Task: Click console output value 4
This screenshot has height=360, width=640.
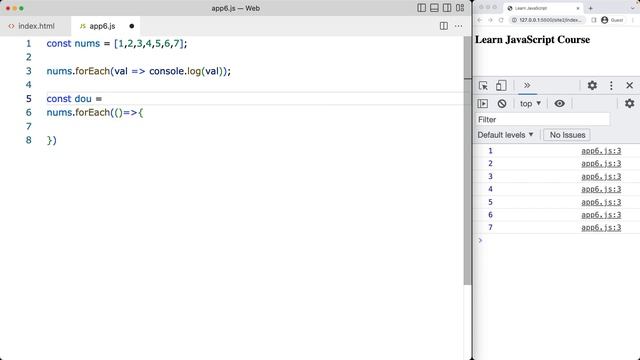Action: pyautogui.click(x=490, y=189)
